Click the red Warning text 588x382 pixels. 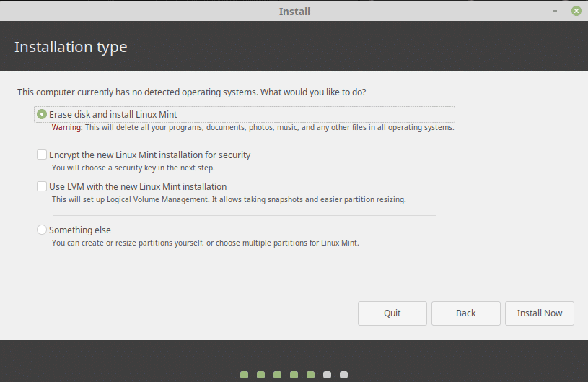[67, 128]
